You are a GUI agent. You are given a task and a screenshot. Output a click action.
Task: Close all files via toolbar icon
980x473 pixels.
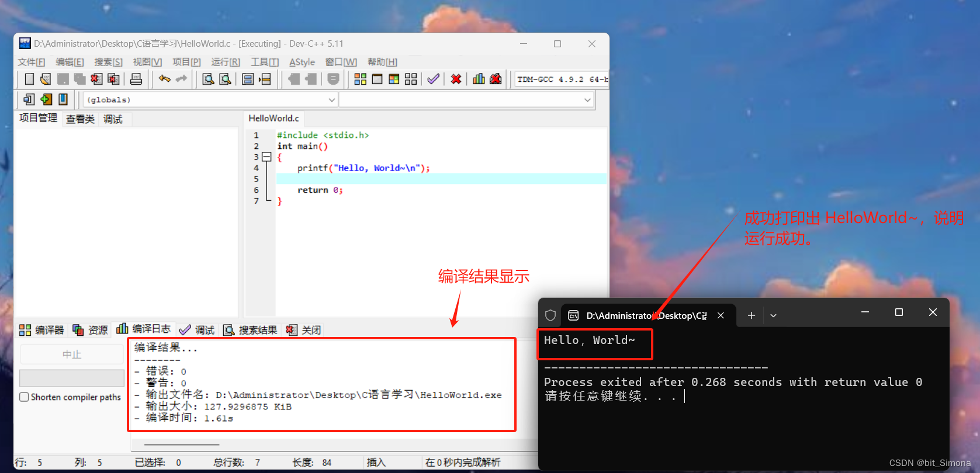point(113,79)
